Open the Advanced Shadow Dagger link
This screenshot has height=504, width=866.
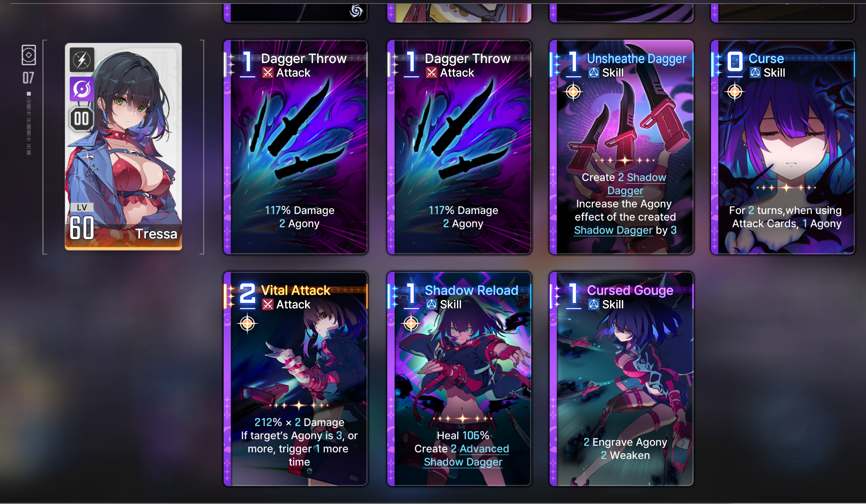[x=466, y=455]
